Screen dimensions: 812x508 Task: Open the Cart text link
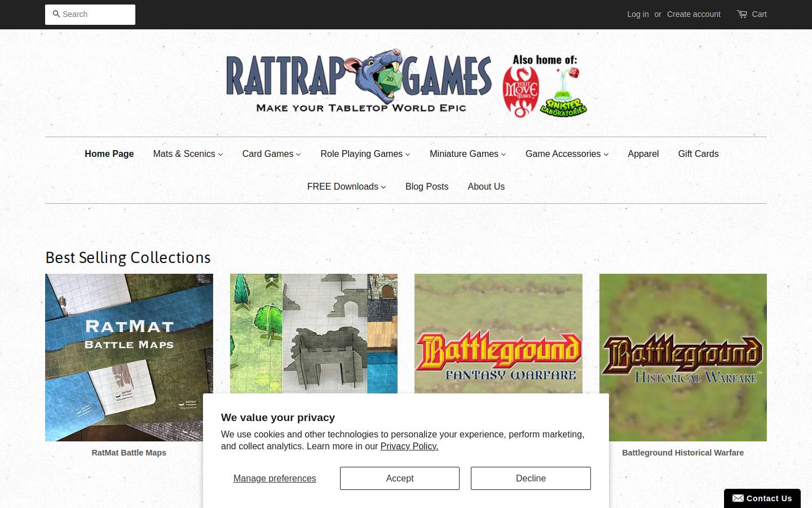coord(759,14)
